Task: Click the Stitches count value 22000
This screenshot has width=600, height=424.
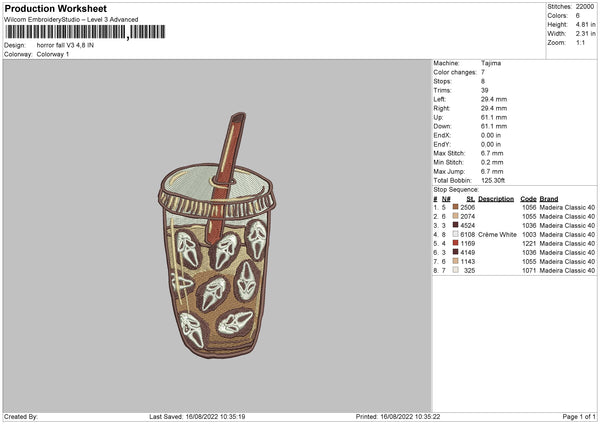Action: [x=585, y=6]
